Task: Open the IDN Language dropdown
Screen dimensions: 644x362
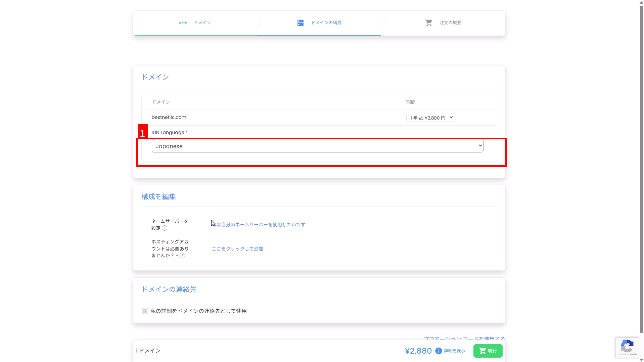Action: click(x=317, y=146)
